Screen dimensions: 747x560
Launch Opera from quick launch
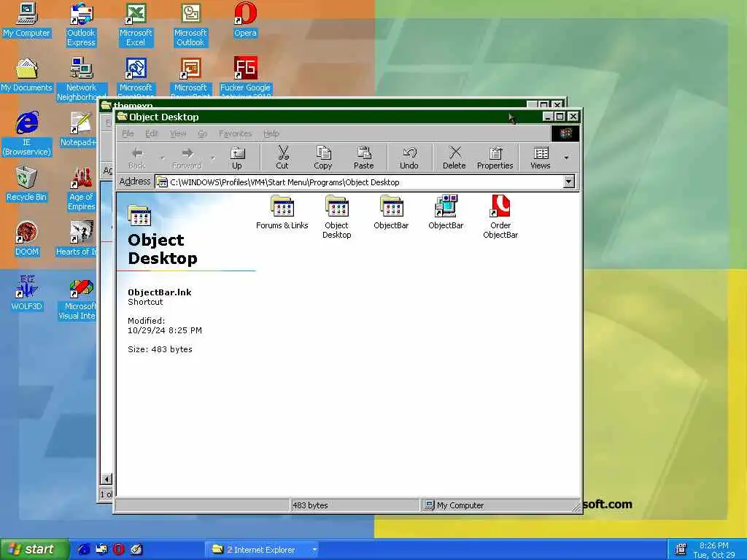119,549
